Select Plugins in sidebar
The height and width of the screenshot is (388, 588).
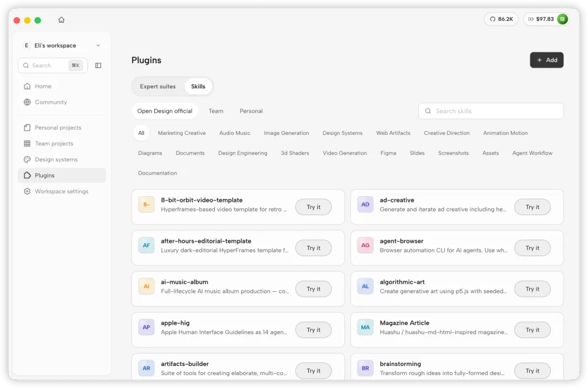click(x=62, y=175)
